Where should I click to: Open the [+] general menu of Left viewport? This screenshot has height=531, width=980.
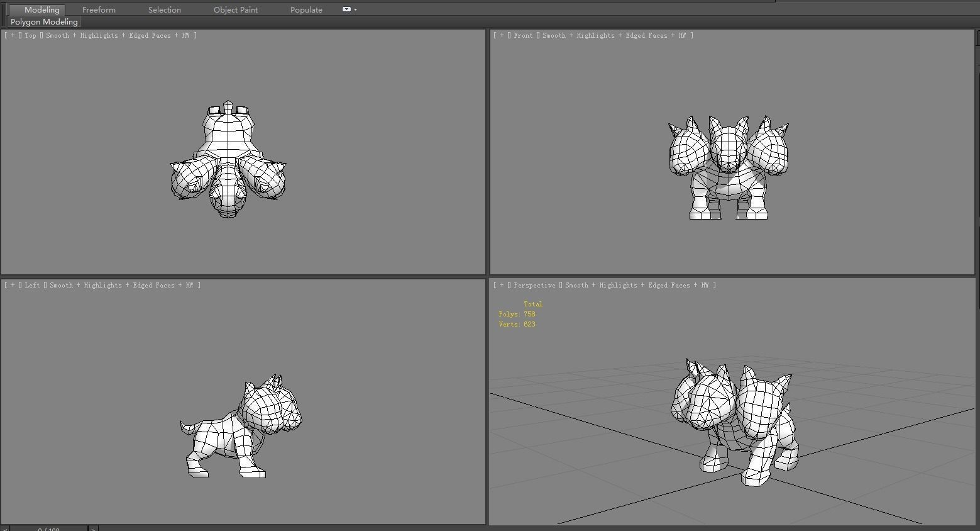pos(13,285)
